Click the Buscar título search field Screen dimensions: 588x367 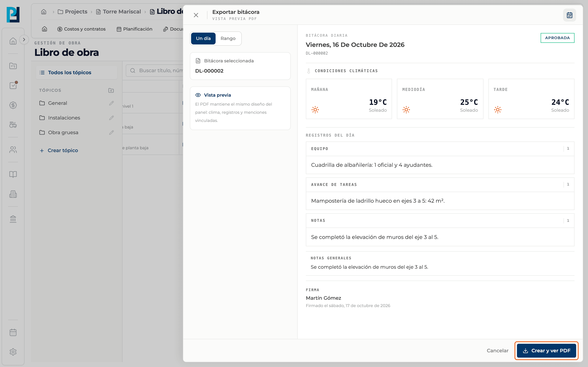155,70
